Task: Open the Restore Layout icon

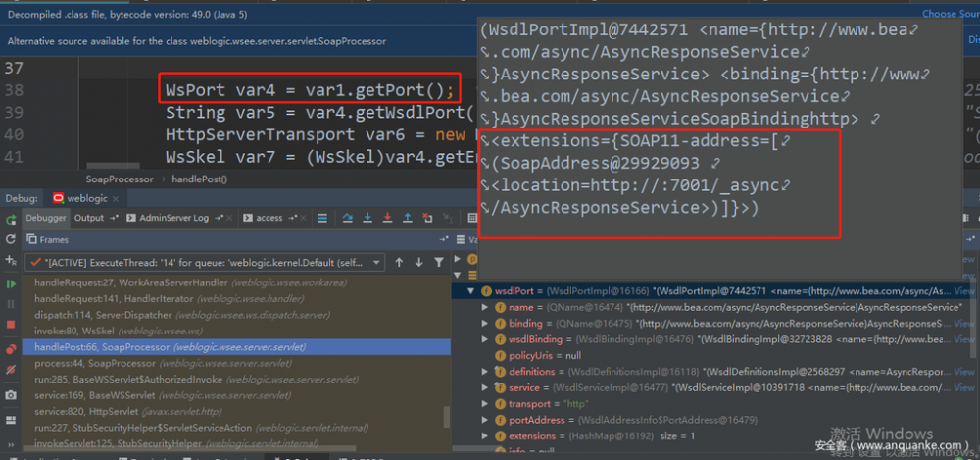Action: 11,420
